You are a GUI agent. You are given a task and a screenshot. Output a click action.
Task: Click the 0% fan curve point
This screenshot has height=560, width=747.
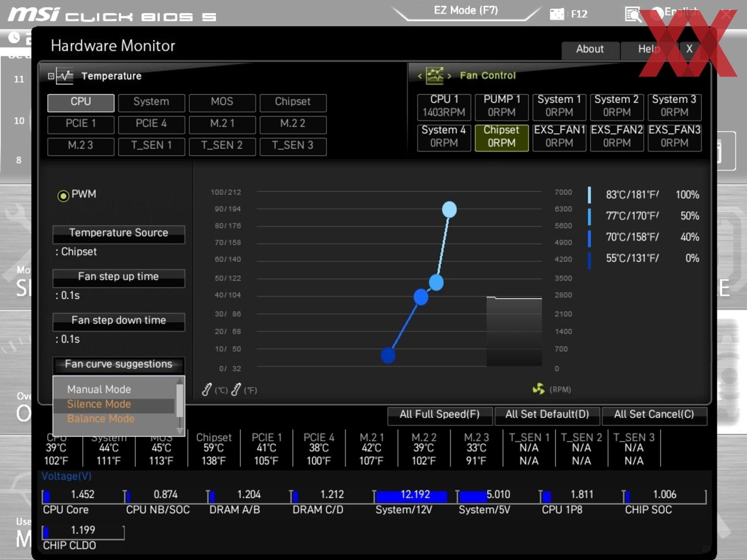pyautogui.click(x=388, y=356)
